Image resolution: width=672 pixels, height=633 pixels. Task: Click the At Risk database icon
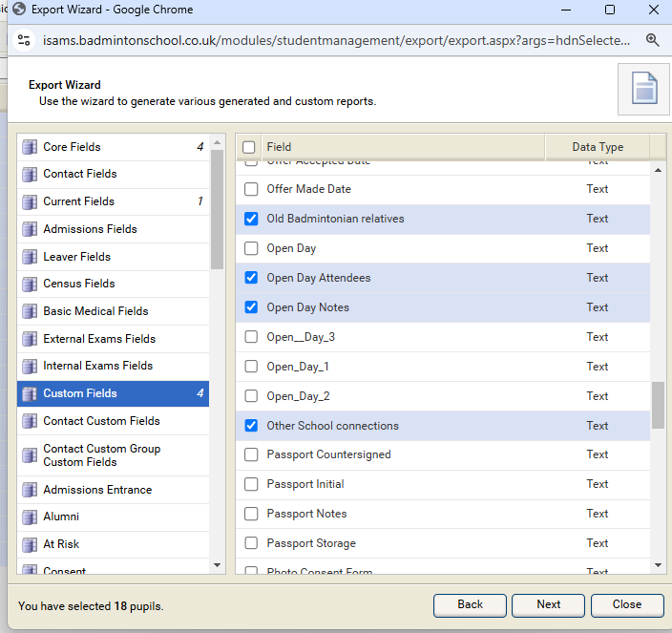pyautogui.click(x=30, y=545)
